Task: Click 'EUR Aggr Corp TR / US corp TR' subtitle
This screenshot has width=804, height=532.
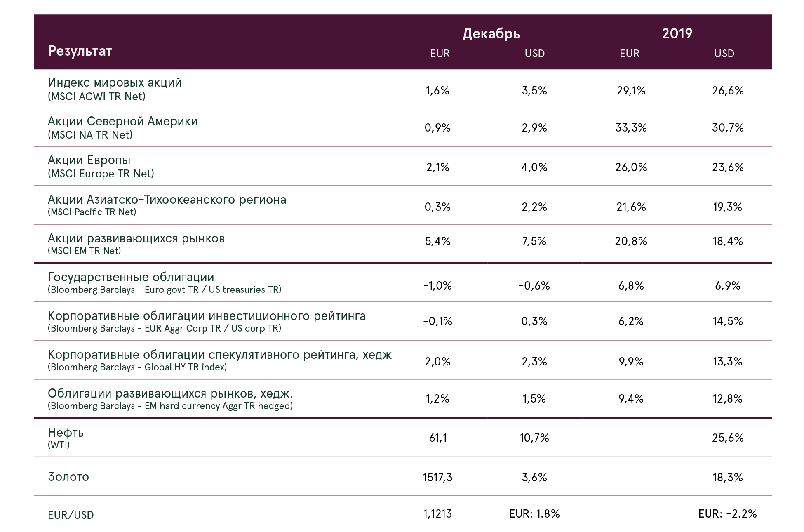Action: coord(212,328)
